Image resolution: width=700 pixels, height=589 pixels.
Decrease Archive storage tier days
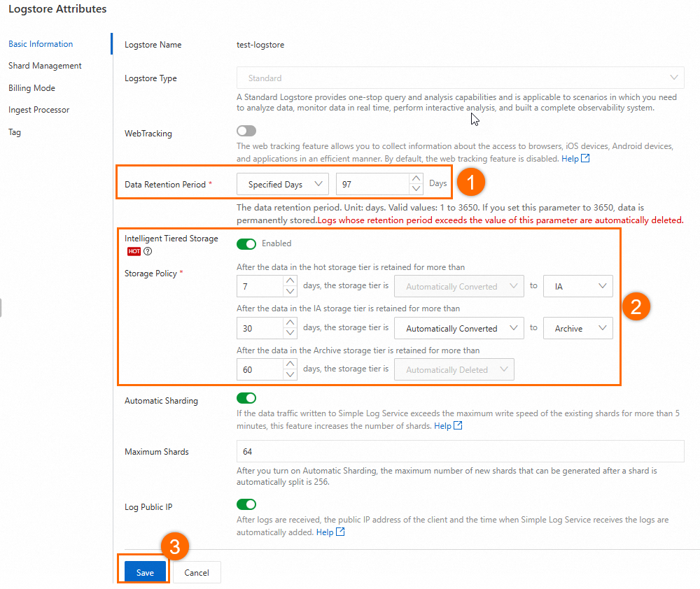click(x=290, y=375)
